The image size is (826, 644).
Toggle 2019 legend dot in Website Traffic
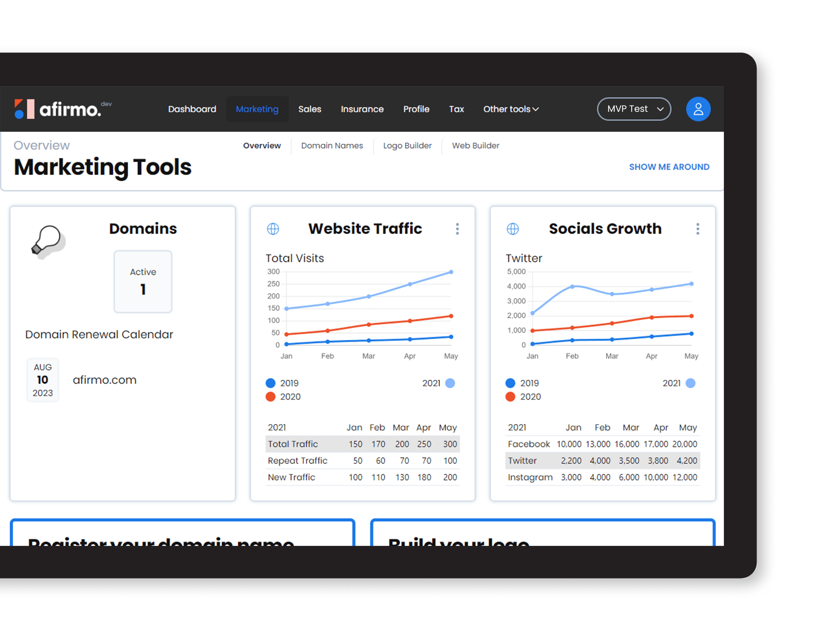point(270,383)
